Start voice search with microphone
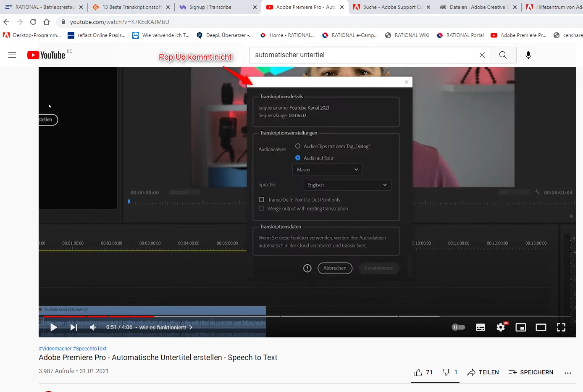This screenshot has height=392, width=583. 528,55
